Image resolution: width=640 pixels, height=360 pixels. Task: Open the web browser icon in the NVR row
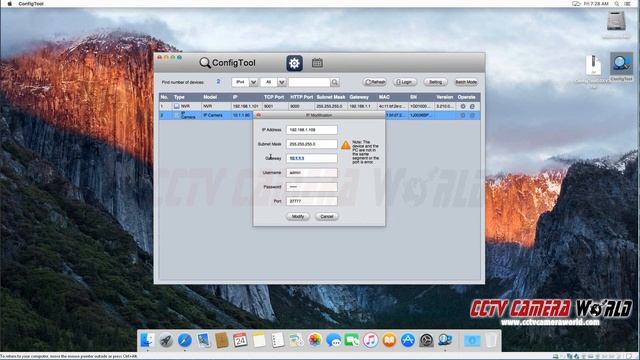click(472, 106)
